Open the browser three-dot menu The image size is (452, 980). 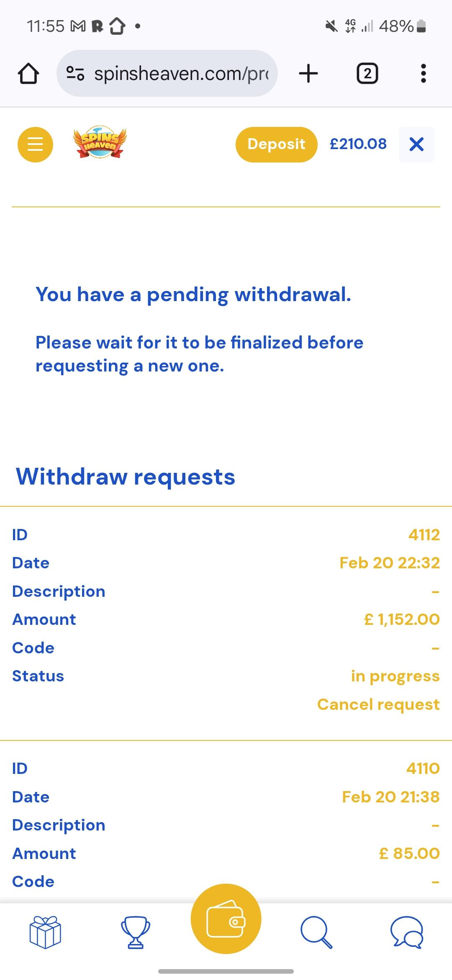[423, 74]
